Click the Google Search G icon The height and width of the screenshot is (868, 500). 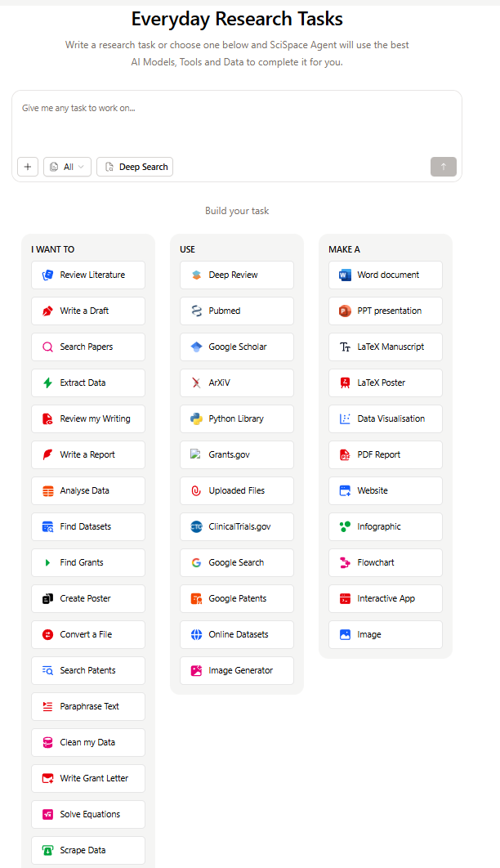196,563
